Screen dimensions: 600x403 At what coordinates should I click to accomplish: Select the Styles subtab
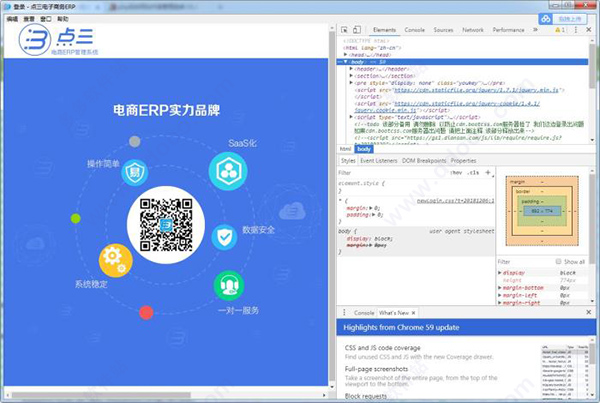tap(348, 161)
